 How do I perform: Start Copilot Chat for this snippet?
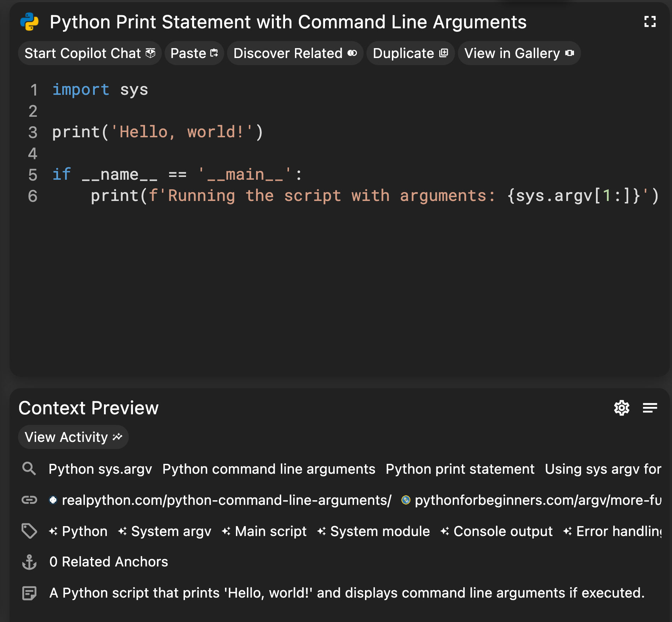(x=90, y=53)
